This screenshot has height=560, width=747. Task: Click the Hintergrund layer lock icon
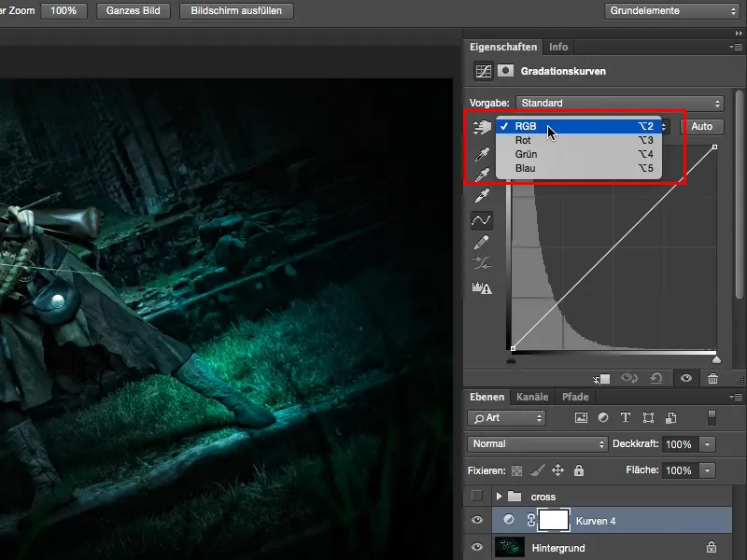pyautogui.click(x=711, y=547)
